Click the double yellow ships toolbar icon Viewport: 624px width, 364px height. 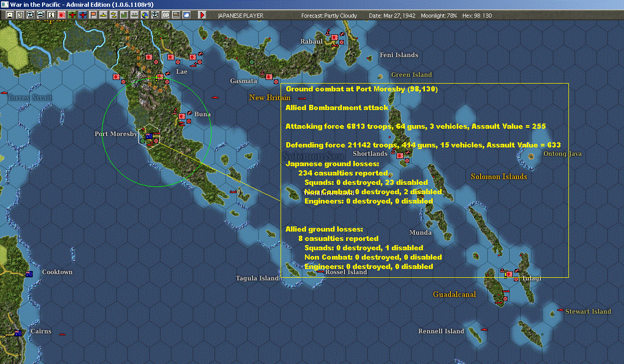click(113, 15)
